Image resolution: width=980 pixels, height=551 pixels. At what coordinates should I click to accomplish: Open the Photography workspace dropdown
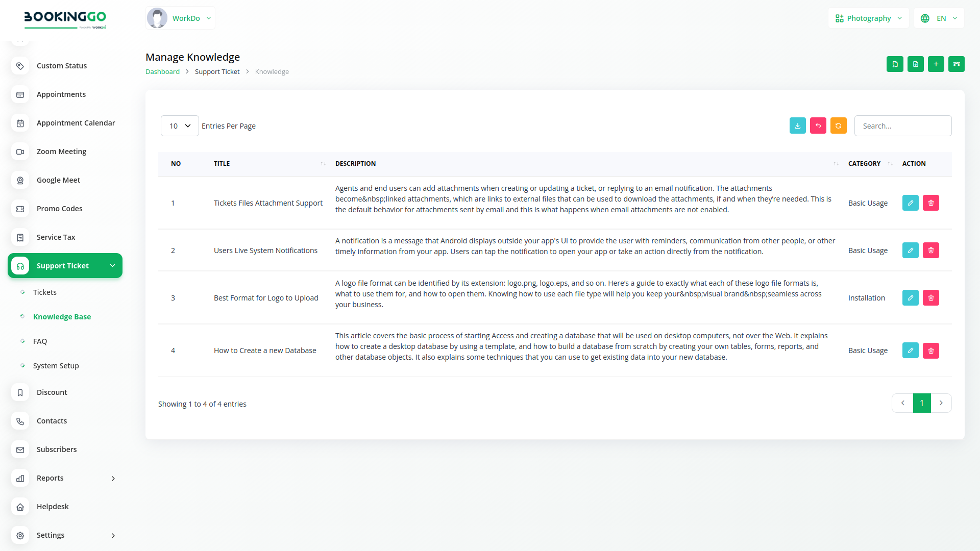pos(868,18)
